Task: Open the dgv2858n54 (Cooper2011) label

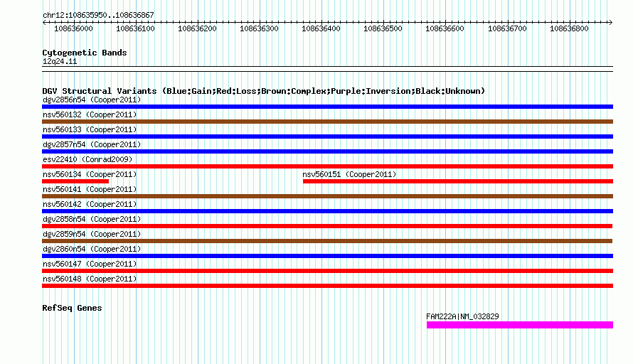Action: pyautogui.click(x=92, y=219)
